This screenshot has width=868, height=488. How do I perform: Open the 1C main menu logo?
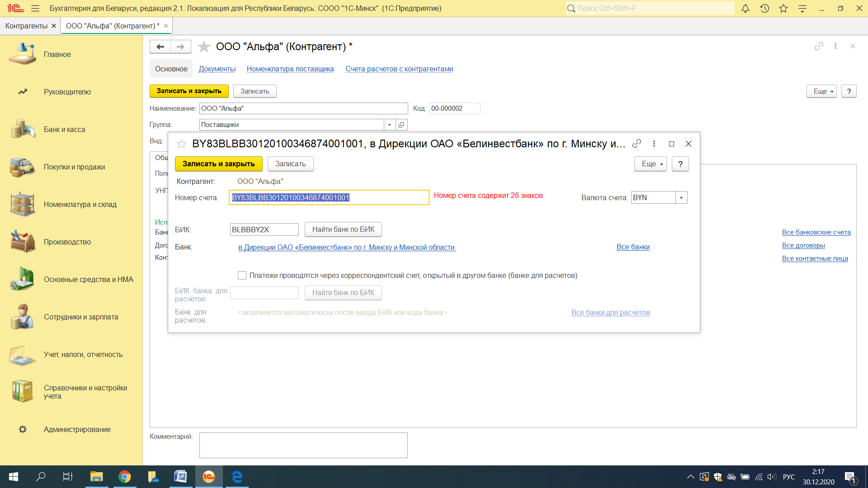coord(15,8)
